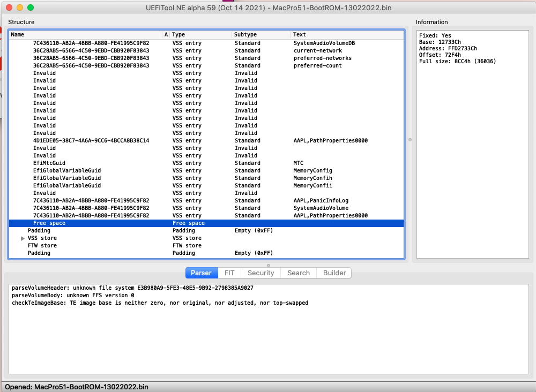
Task: Select Padding row above VSS store
Action: (206, 230)
